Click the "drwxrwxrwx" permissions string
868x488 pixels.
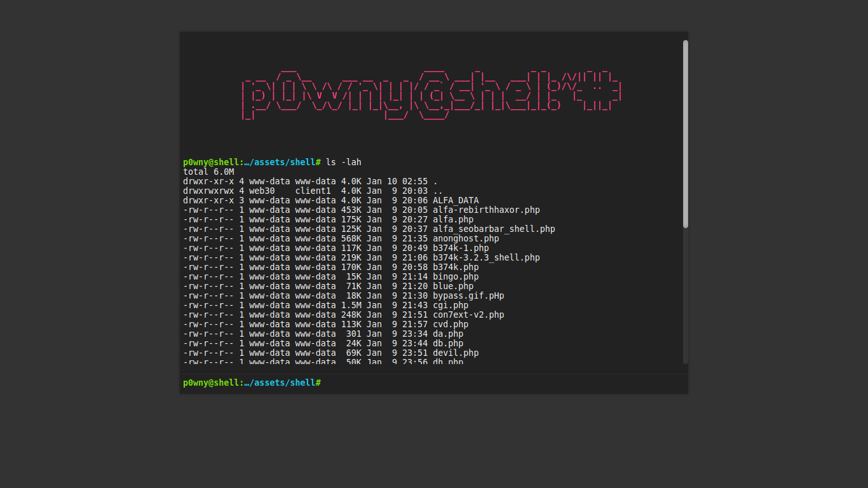(x=208, y=191)
